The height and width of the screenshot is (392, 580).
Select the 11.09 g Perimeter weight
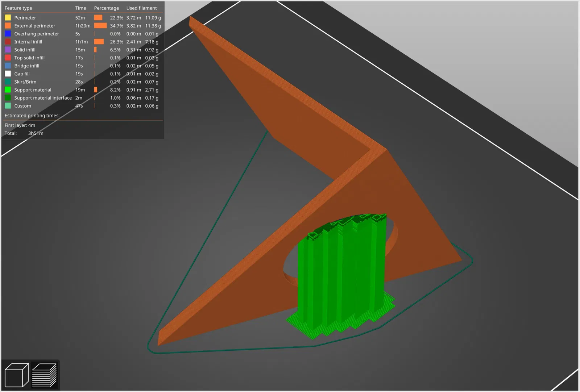pos(153,18)
